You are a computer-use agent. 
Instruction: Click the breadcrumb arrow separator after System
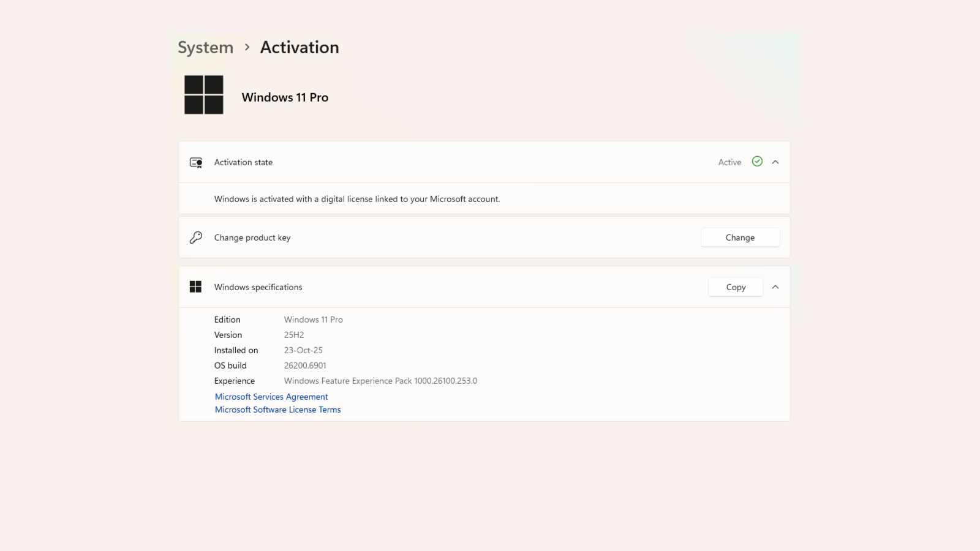point(247,47)
